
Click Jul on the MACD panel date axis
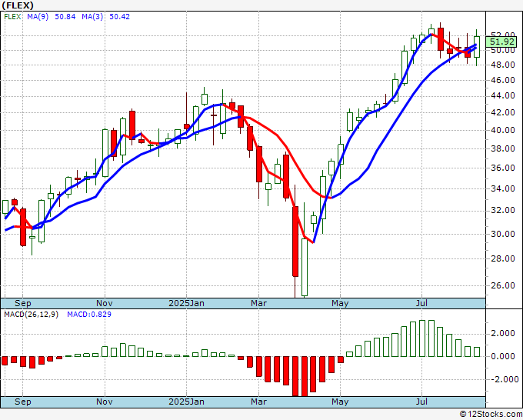[422, 402]
